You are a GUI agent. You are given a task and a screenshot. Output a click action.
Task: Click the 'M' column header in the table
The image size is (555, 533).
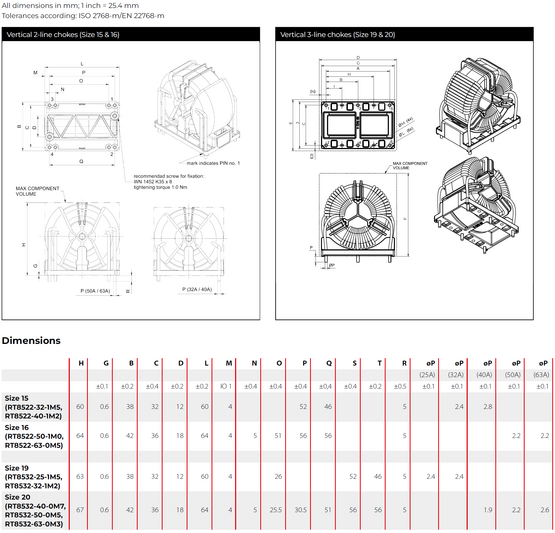[x=229, y=363]
